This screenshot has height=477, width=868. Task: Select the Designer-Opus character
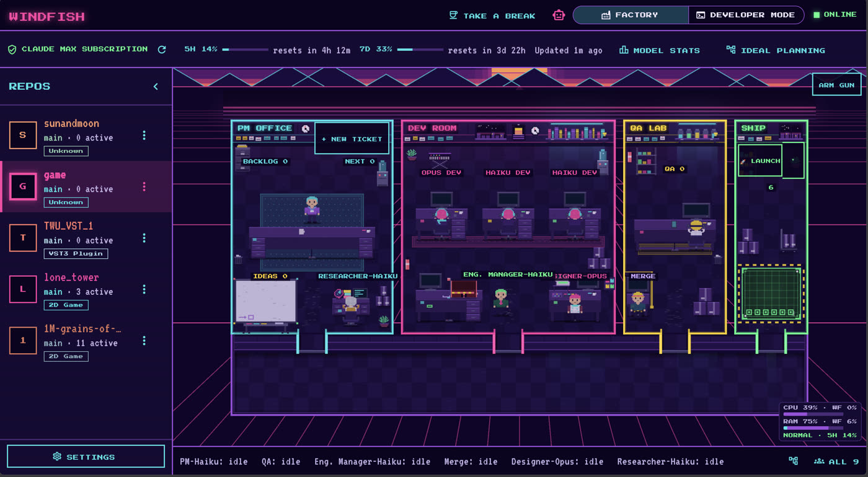(x=575, y=304)
